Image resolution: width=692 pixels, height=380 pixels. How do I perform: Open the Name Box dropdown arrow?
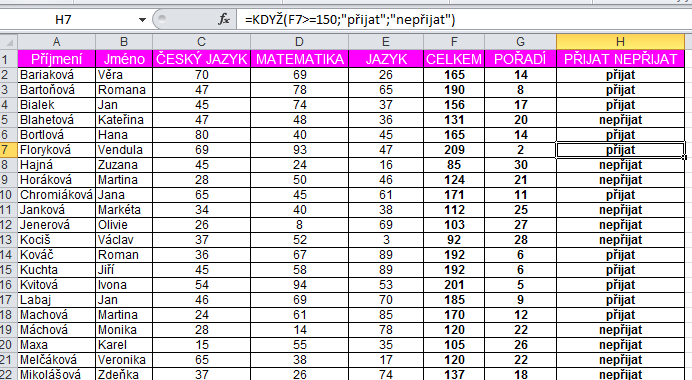coord(142,20)
